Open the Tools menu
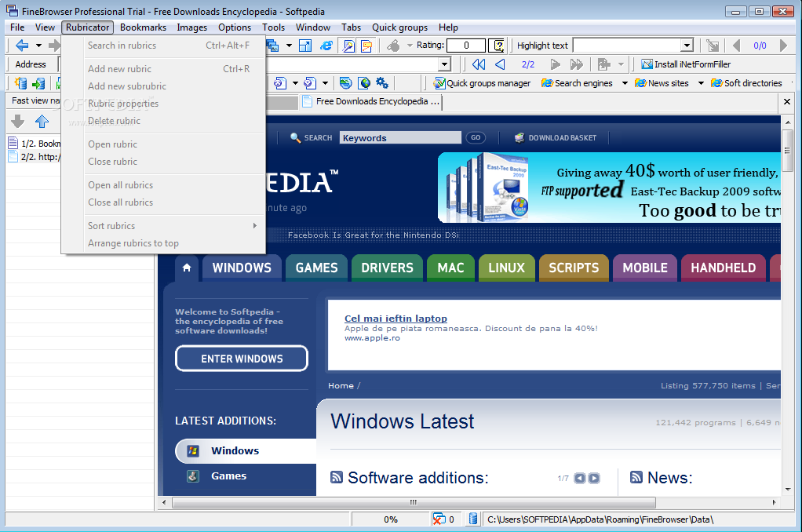Screen dimensions: 802x532 click(273, 27)
